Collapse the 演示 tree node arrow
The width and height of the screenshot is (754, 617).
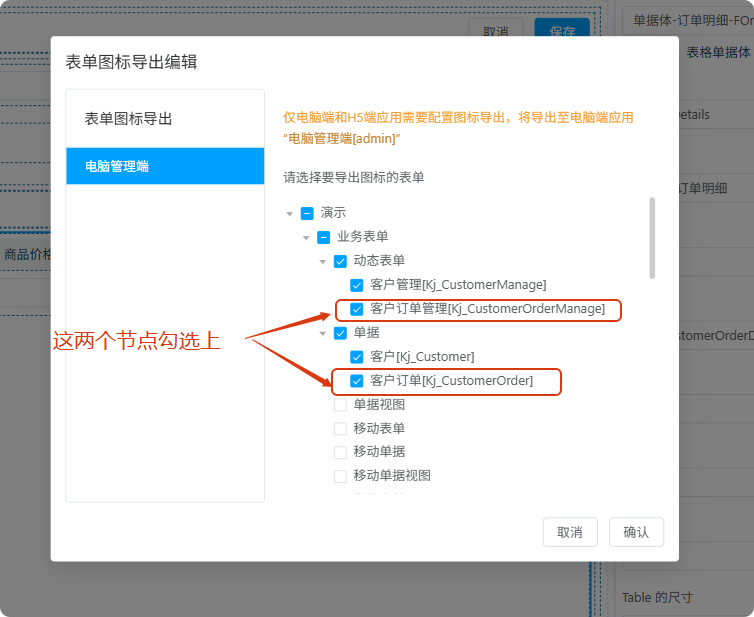click(290, 213)
